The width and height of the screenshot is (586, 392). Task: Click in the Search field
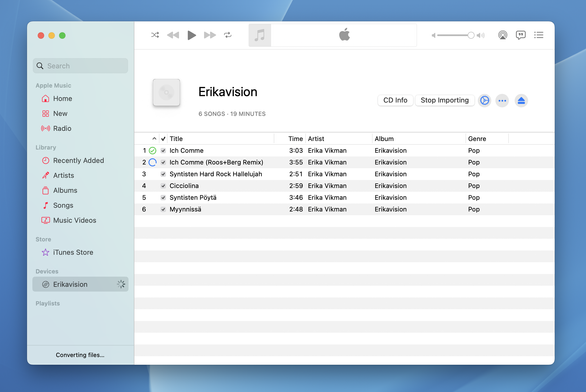[80, 66]
